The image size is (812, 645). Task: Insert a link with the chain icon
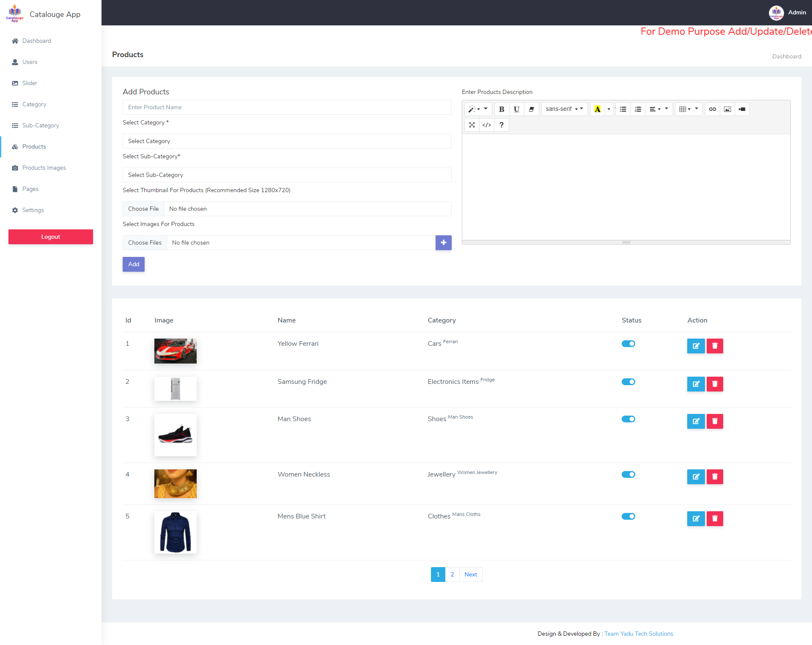point(713,109)
